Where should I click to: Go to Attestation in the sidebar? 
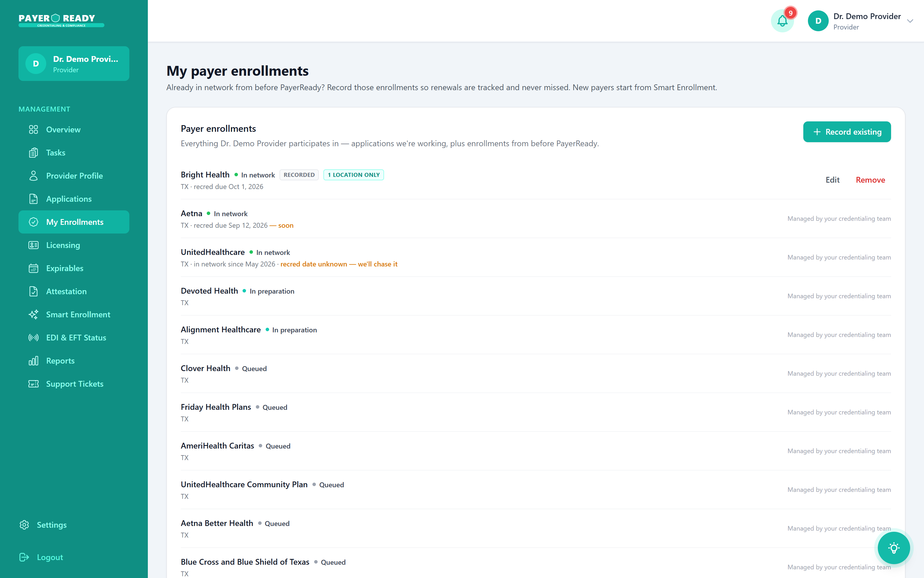74,291
